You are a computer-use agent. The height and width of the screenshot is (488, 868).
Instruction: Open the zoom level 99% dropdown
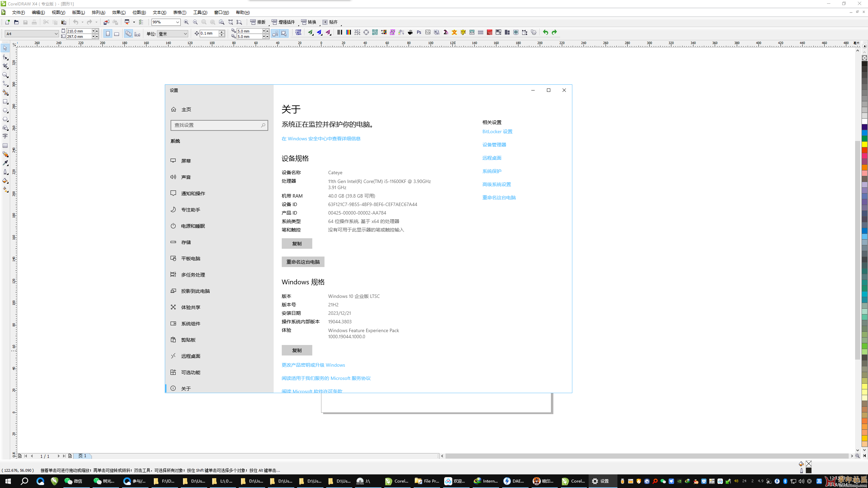(177, 22)
